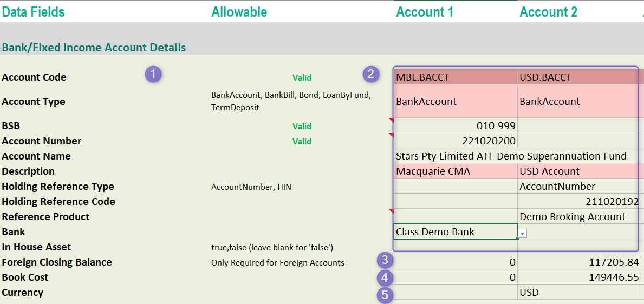The image size is (644, 304).
Task: Select the Bank row label
Action: point(13,232)
